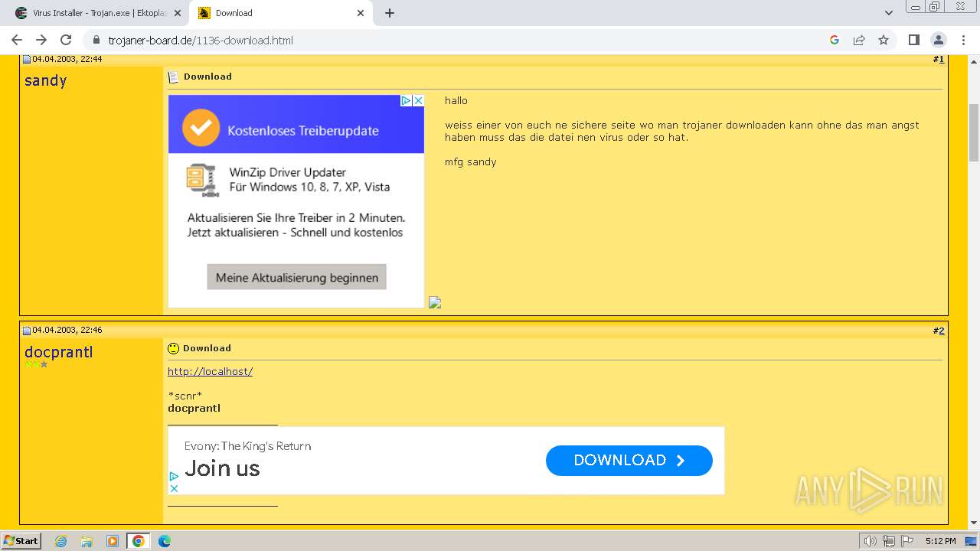The width and height of the screenshot is (980, 551).
Task: Open docprantl's user profile
Action: pyautogui.click(x=58, y=352)
